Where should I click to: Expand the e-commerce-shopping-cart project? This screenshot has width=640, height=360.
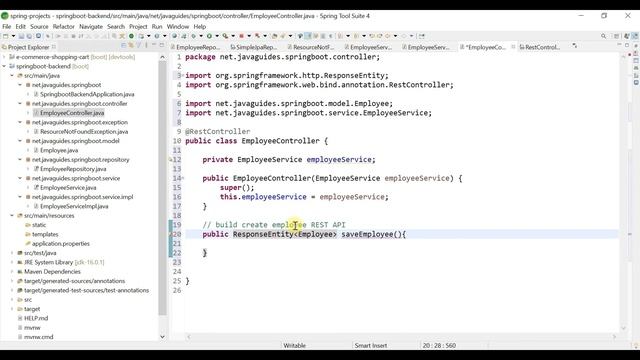4,57
